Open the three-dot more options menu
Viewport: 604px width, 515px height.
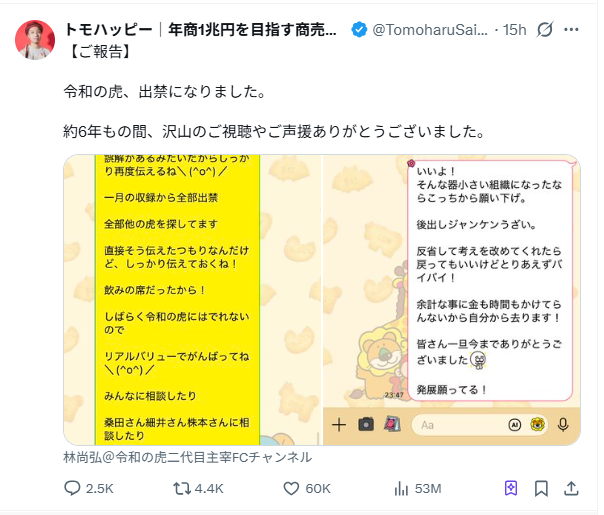571,29
